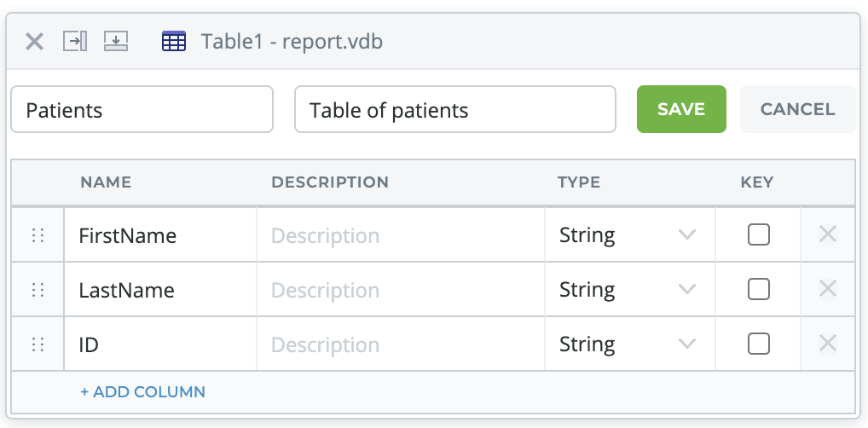
Task: Mark ID as key column
Action: (758, 344)
